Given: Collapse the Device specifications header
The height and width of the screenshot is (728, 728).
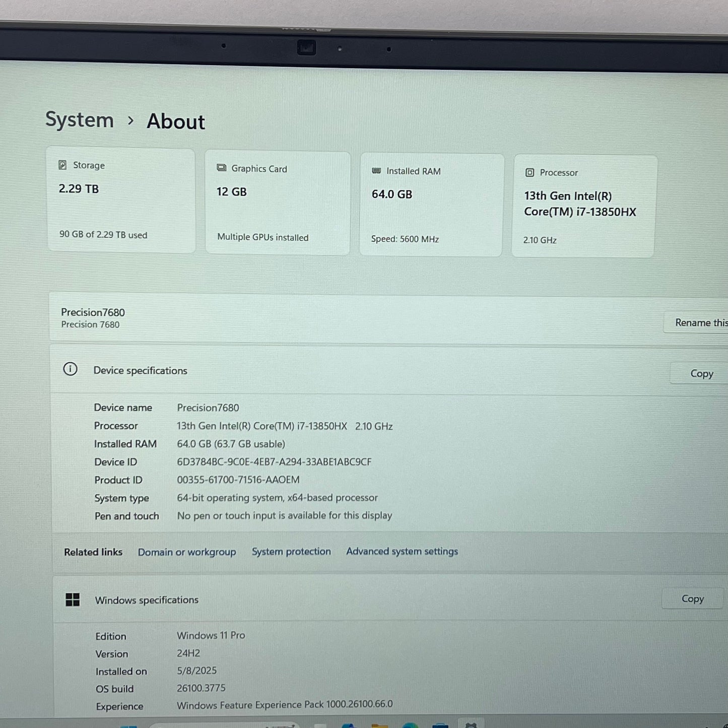Looking at the screenshot, I should coord(389,371).
